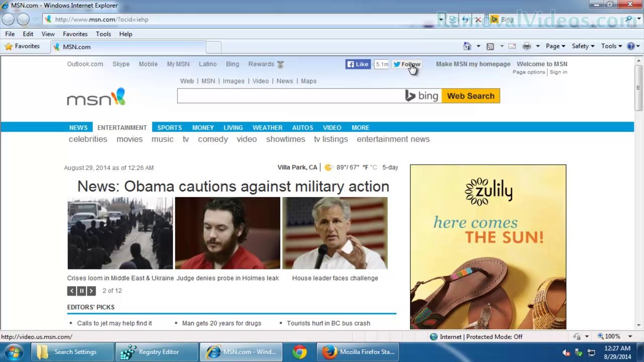Open the Page dropdown menu

click(555, 46)
